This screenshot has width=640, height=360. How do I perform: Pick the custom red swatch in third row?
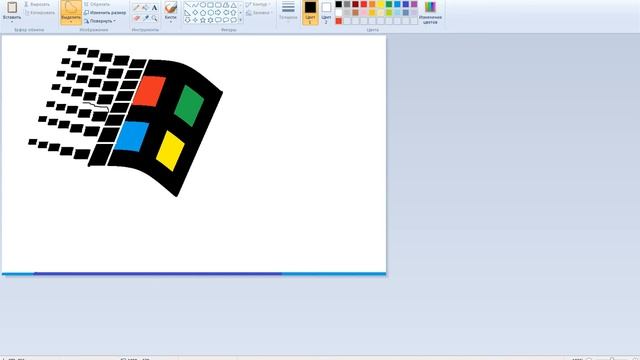(339, 21)
